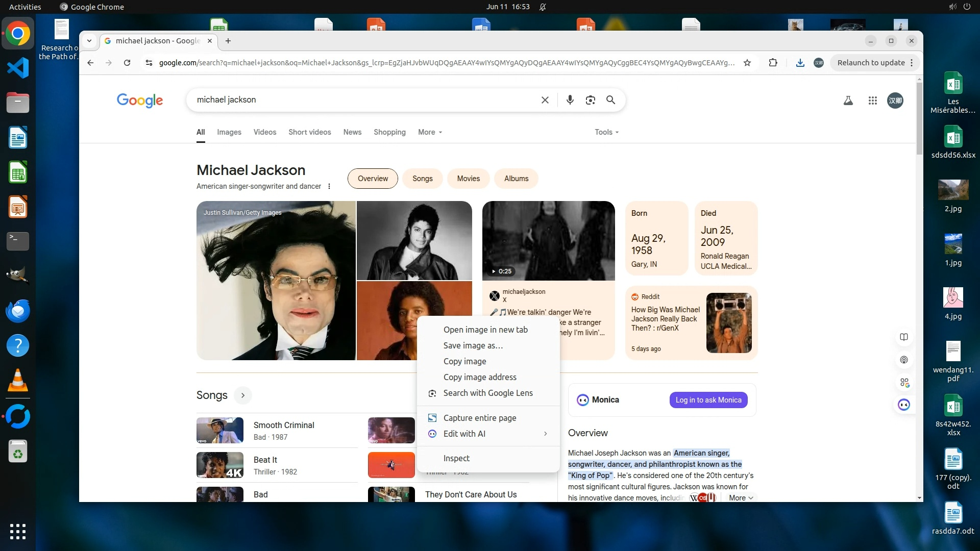Viewport: 980px width, 551px height.
Task: Choose Save image as from context menu
Action: 473,345
